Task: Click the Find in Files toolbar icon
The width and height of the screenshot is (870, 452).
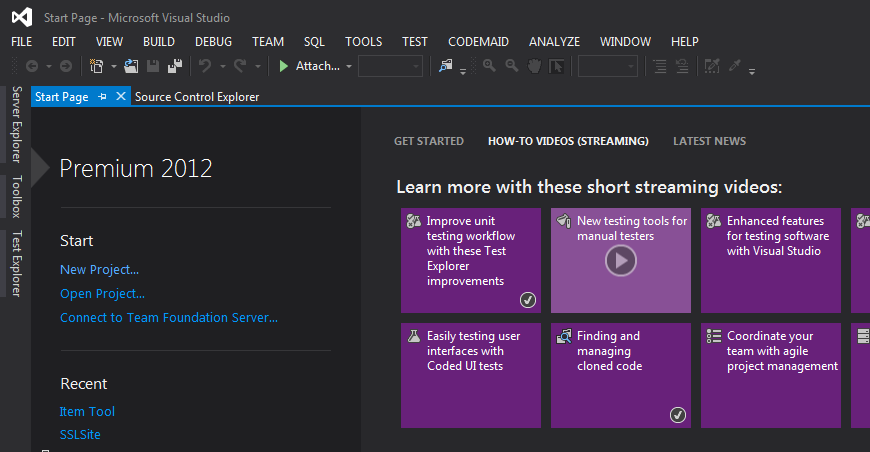Action: (x=446, y=66)
